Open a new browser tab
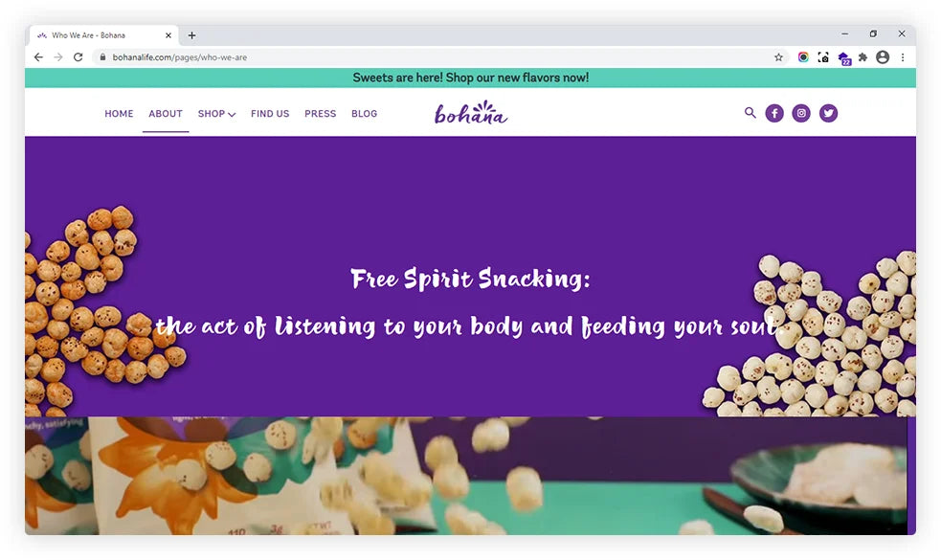 coord(191,35)
